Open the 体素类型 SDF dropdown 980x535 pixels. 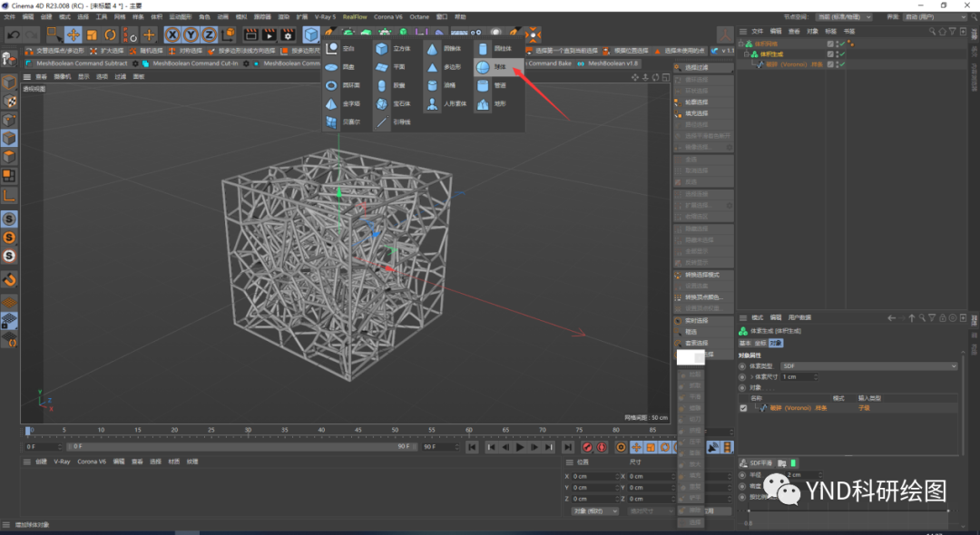[868, 365]
